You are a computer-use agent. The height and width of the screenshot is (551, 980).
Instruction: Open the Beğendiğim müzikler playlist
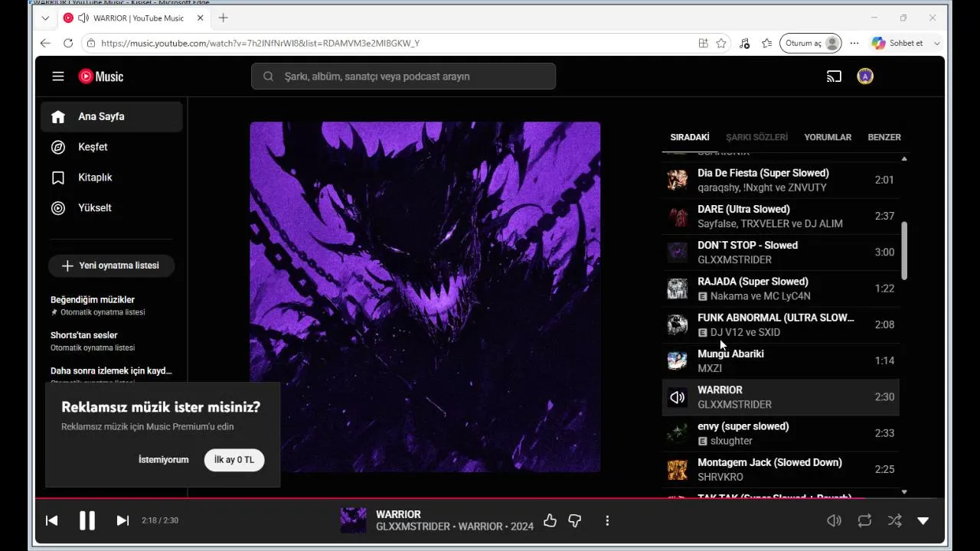[x=112, y=305]
